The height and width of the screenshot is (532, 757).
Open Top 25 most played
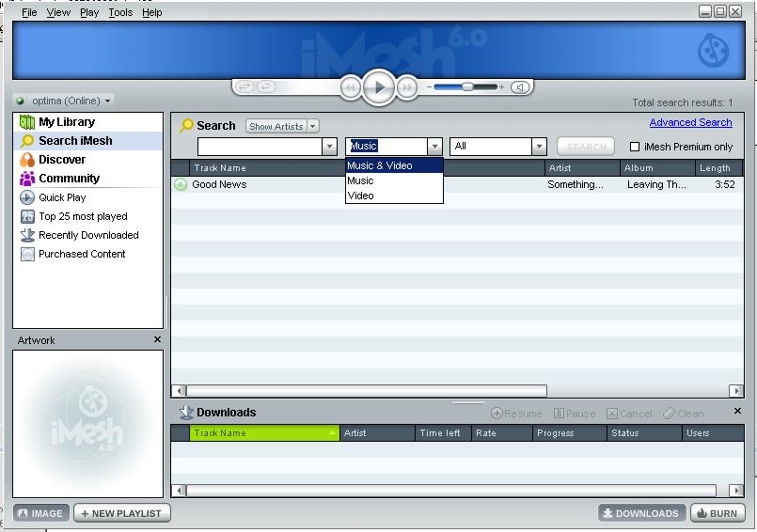pos(83,216)
